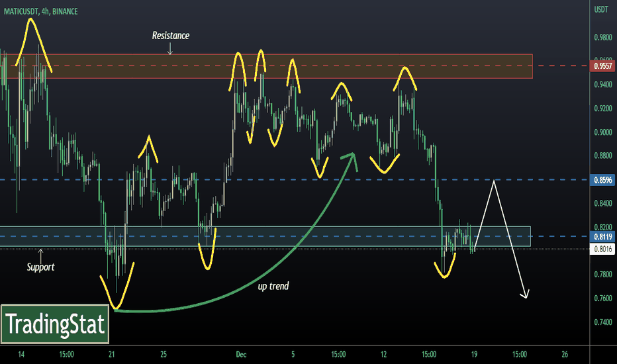The height and width of the screenshot is (364, 617).
Task: Select the blue price tag above 0.8400
Action: point(602,180)
